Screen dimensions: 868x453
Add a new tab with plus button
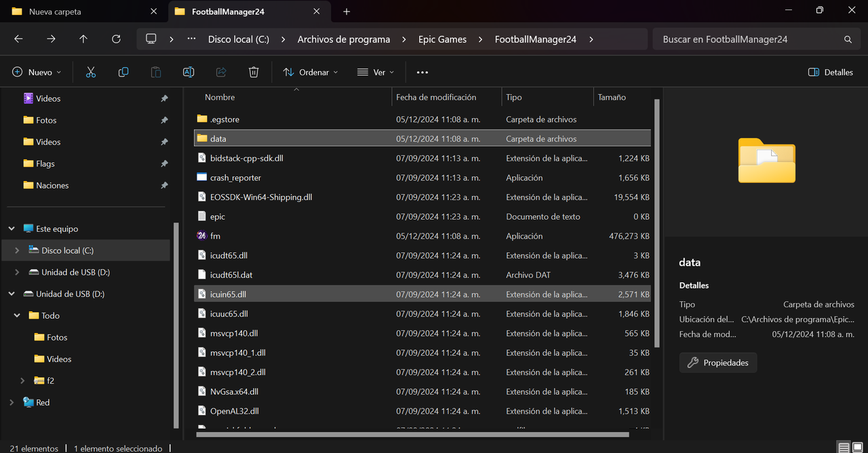[x=347, y=12]
